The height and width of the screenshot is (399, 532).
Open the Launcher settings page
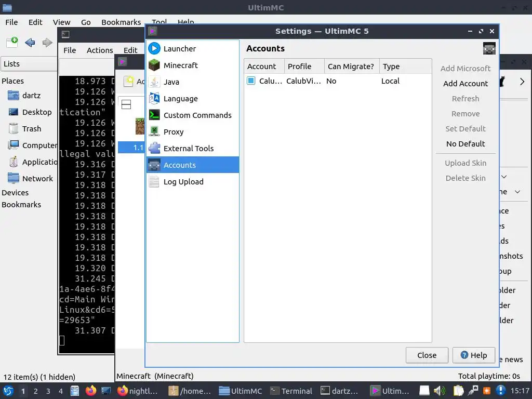click(192, 48)
